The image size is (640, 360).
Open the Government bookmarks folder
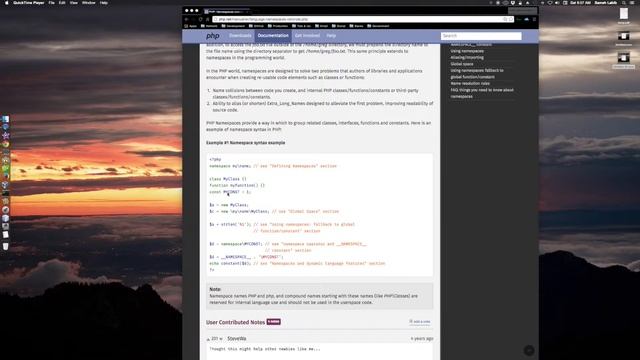(x=378, y=26)
